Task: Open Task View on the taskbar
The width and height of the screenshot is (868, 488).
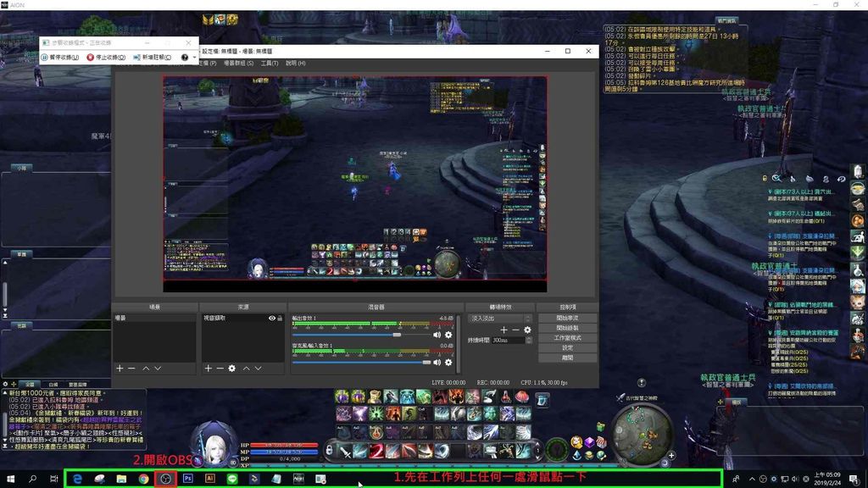Action: [53, 479]
